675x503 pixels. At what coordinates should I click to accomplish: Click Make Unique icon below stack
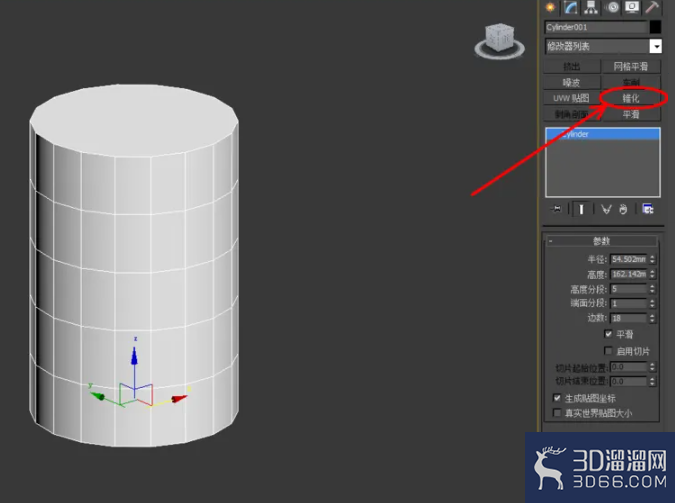[606, 209]
